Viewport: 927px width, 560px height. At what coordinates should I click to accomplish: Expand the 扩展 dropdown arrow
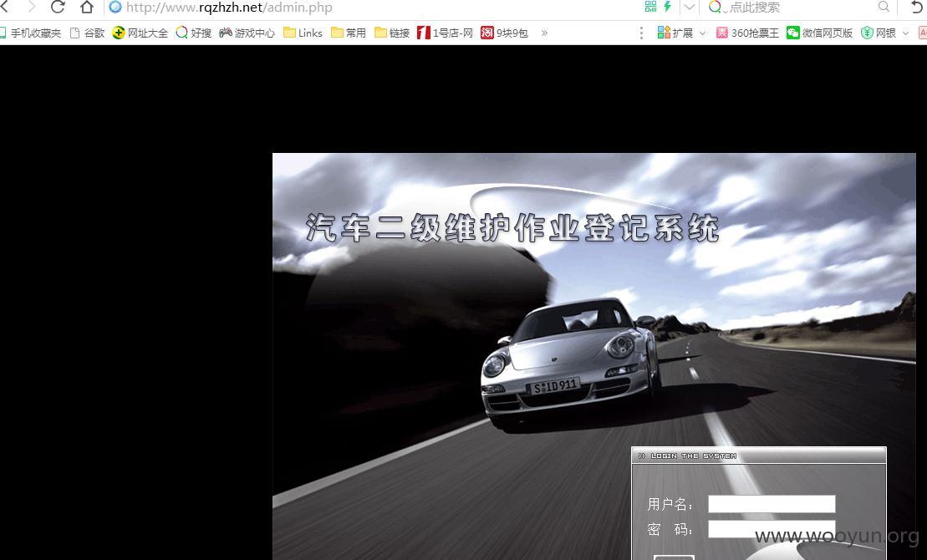702,33
